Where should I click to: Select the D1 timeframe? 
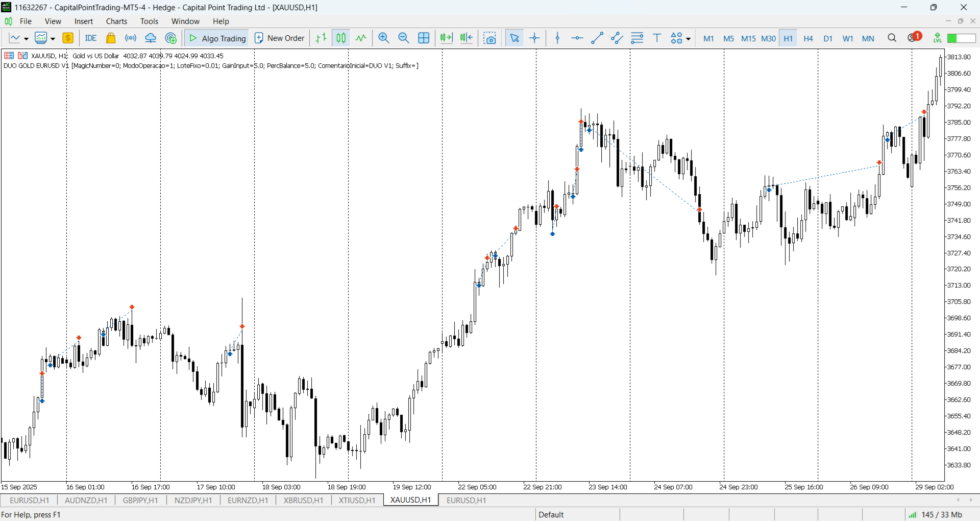pos(828,39)
